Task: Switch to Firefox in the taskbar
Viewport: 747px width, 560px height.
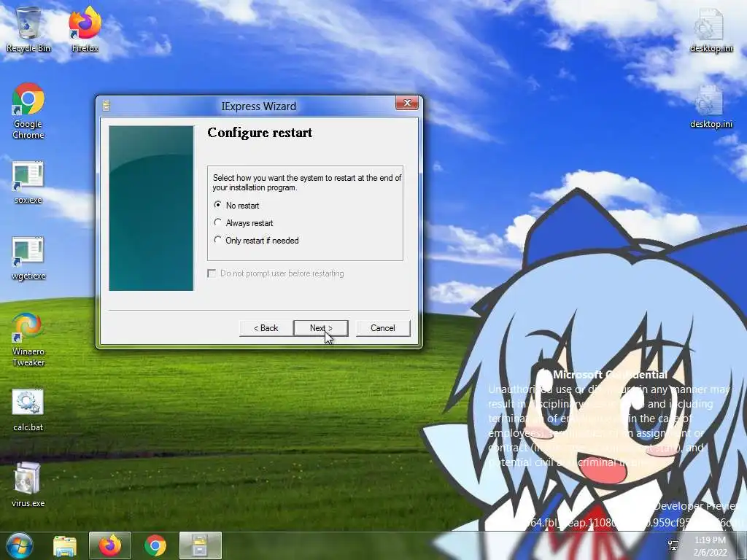Action: 109,545
